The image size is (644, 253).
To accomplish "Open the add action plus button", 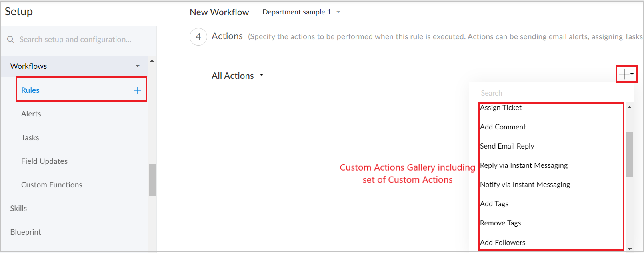I will [626, 74].
